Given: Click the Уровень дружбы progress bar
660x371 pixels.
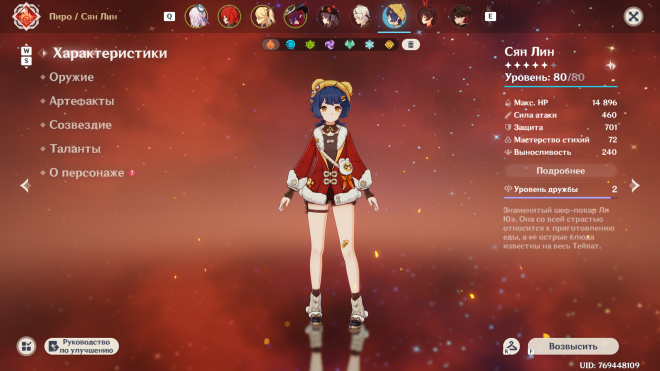Looking at the screenshot, I should click(561, 198).
